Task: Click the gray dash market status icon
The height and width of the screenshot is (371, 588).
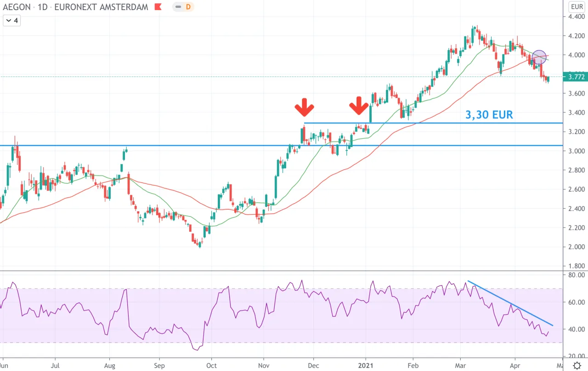Action: 178,7
